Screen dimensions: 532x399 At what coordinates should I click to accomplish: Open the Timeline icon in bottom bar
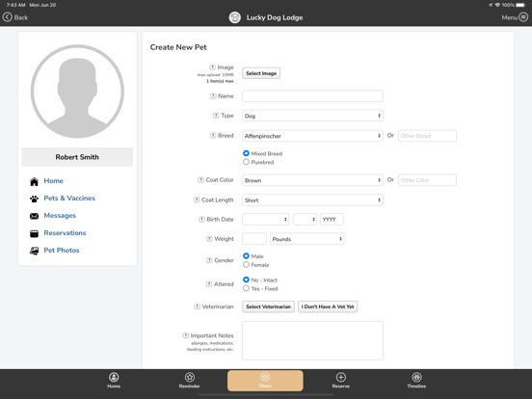click(416, 377)
